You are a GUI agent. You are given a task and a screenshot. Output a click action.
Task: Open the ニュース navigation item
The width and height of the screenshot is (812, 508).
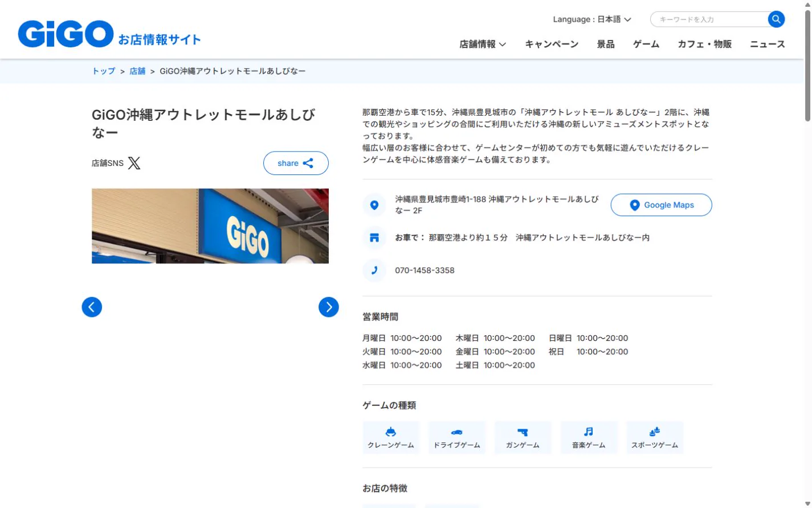point(768,44)
